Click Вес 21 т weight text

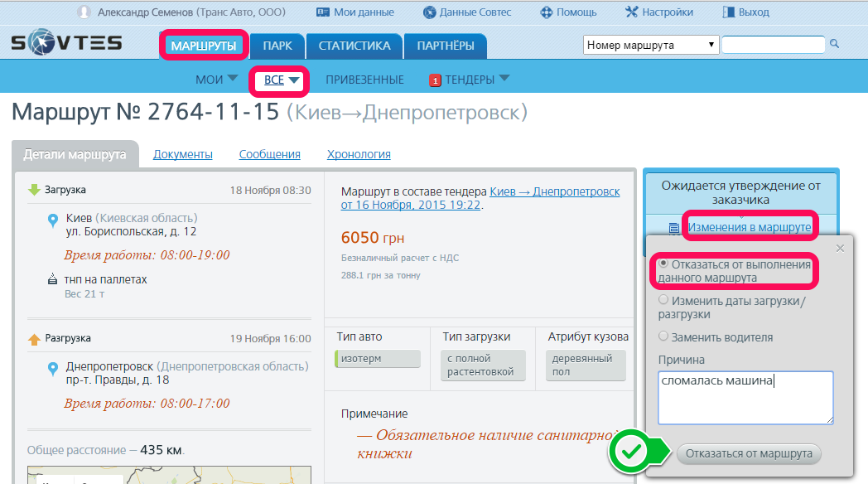84,294
